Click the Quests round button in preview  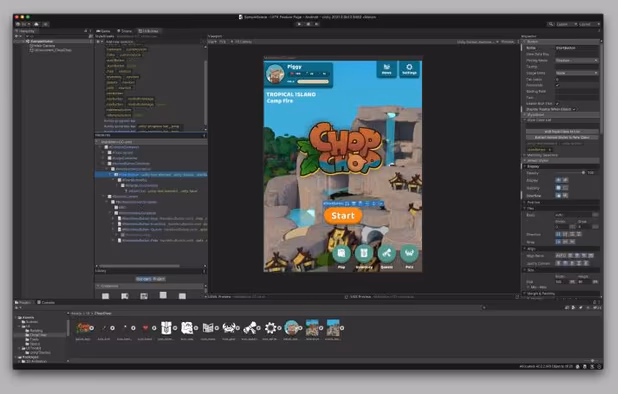pos(387,254)
